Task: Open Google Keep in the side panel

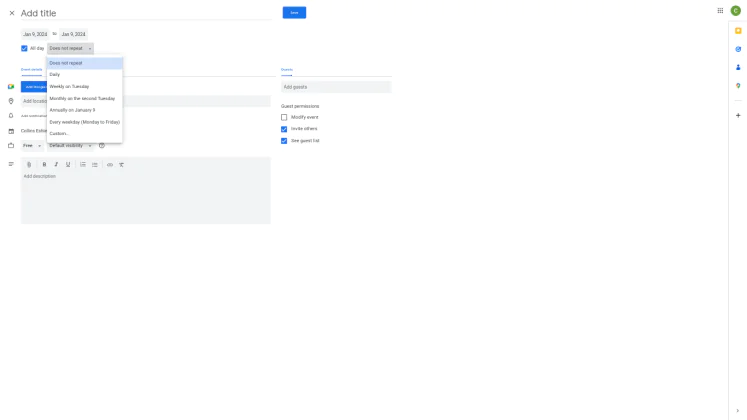Action: coord(738,31)
